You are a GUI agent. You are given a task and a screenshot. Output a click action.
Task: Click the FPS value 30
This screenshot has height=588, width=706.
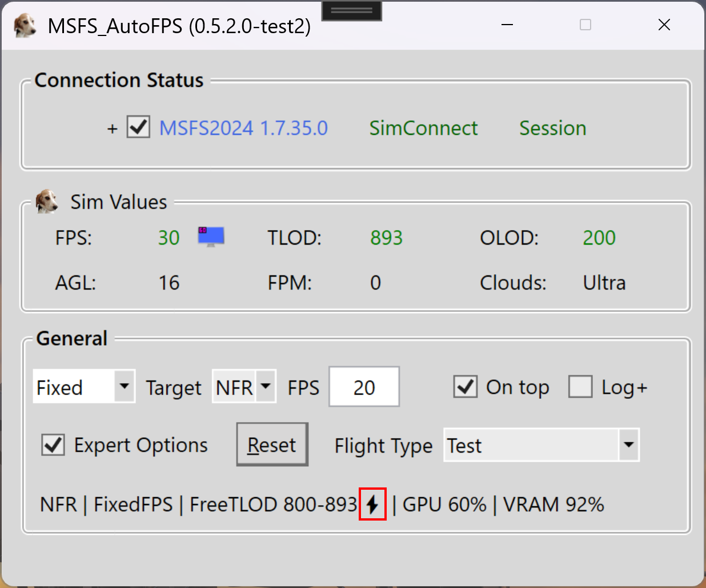click(169, 238)
